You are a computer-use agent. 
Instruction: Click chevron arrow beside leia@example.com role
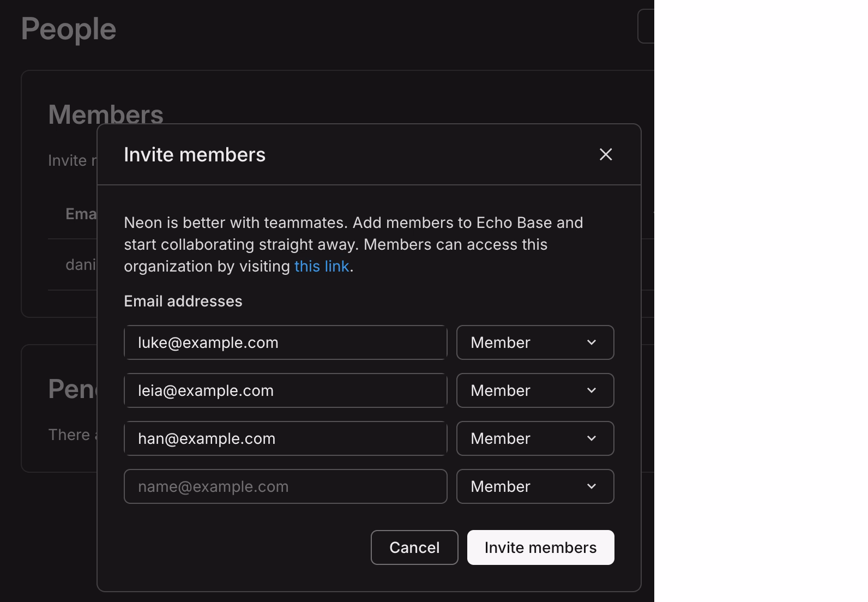592,390
